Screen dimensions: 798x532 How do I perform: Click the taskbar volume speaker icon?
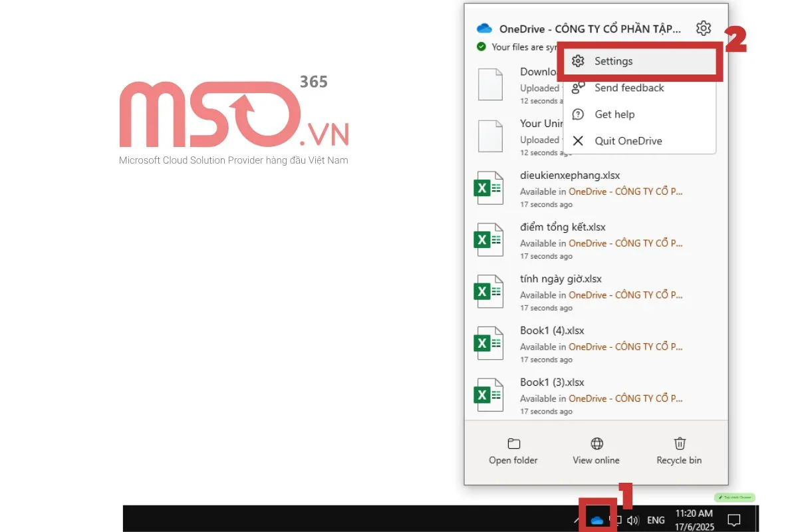[632, 520]
